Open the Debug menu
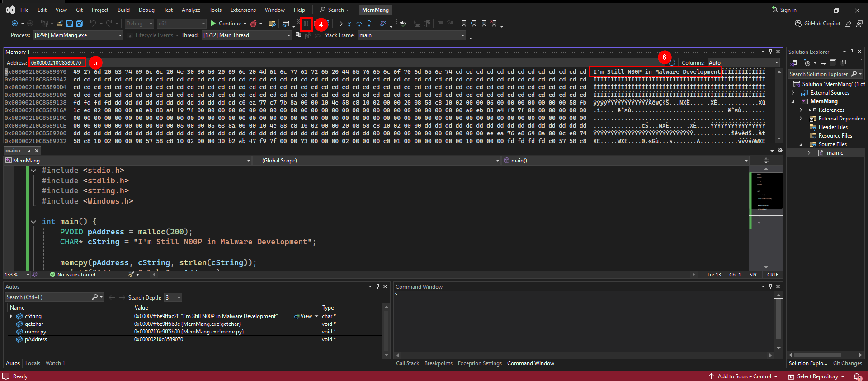The image size is (868, 381). point(146,10)
